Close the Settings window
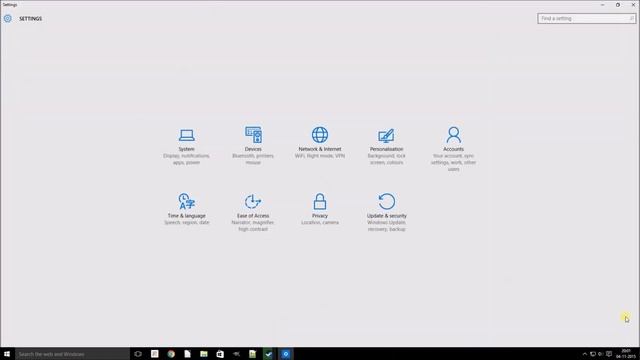Image resolution: width=640 pixels, height=360 pixels. click(633, 5)
